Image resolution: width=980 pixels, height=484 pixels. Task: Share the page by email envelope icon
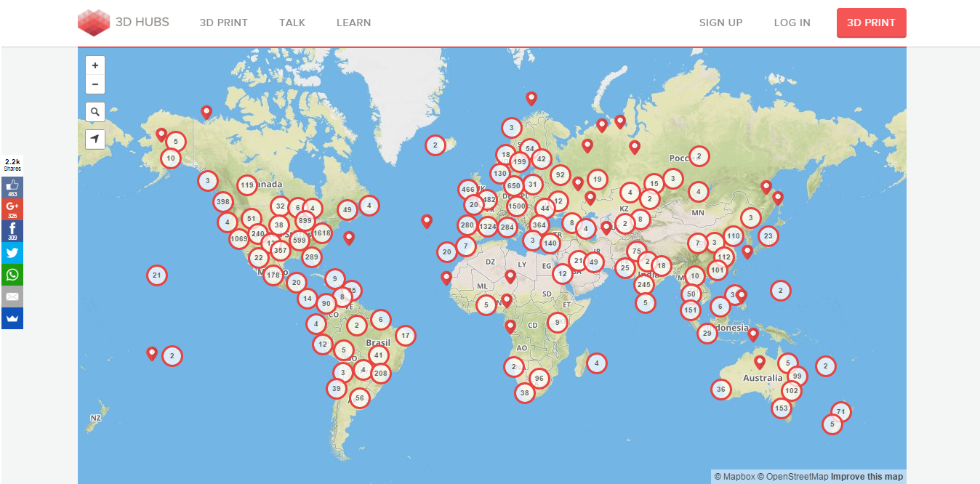tap(12, 297)
